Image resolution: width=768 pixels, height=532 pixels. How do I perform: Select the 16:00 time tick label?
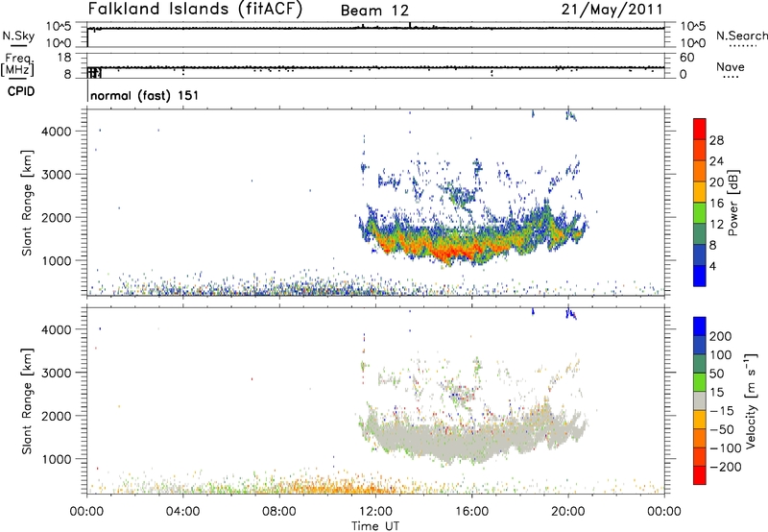[x=471, y=512]
